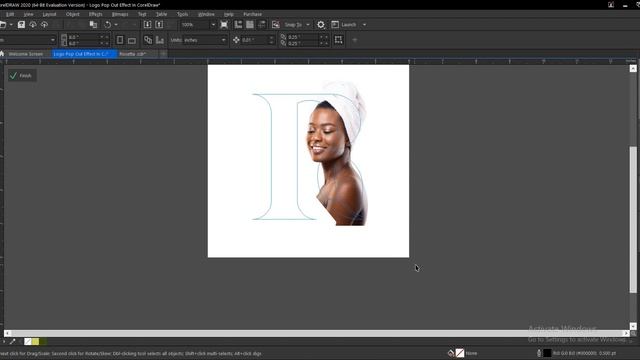Select portrait page orientation

tap(120, 40)
